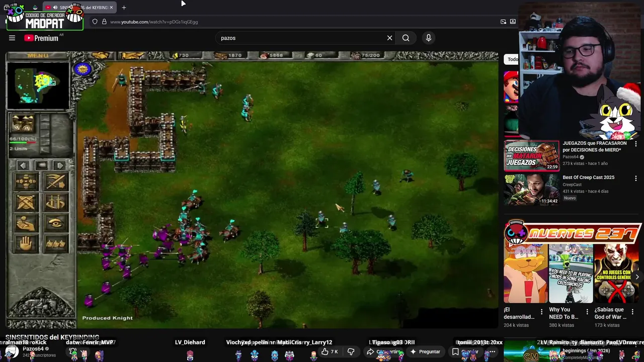
Task: Click the middle button between panel arrows
Action: tap(41, 165)
